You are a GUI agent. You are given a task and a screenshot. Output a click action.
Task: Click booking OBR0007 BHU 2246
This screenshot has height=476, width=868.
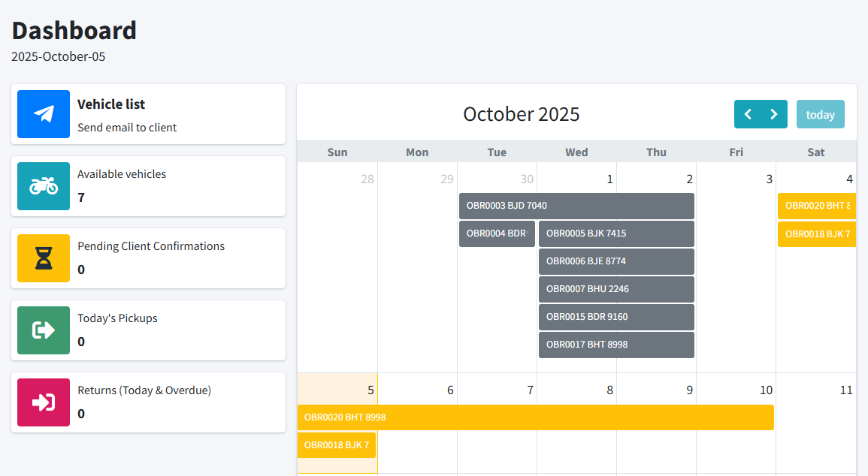[616, 289]
